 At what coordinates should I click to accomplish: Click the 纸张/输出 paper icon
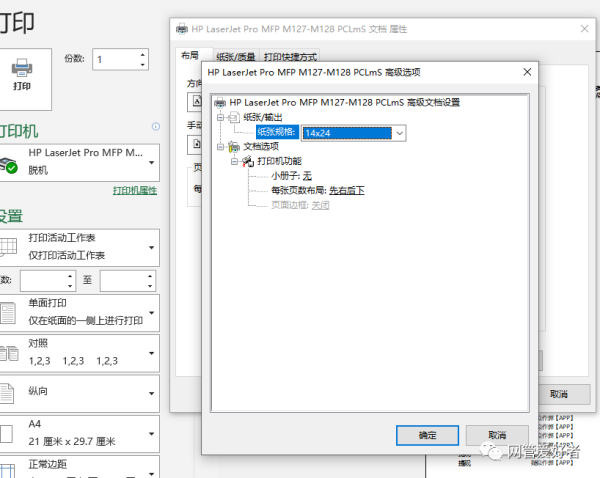tap(234, 117)
